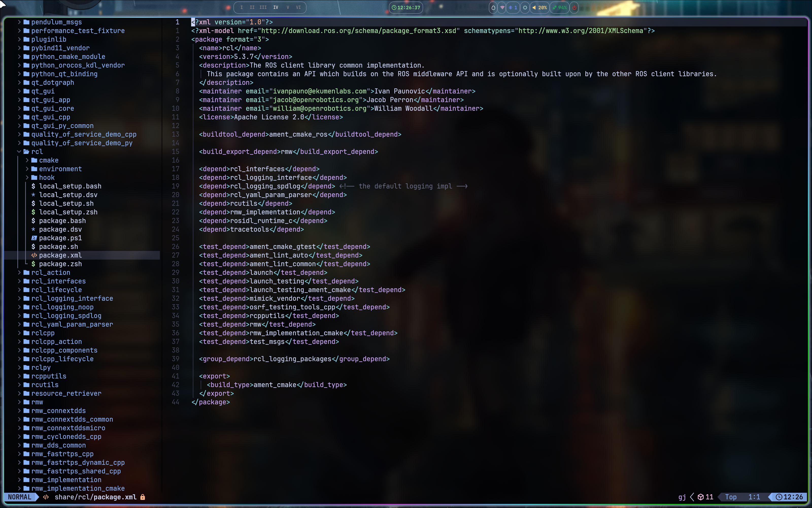Open the quality_of_service_demo_cpp folder row
812x508 pixels.
(x=82, y=134)
